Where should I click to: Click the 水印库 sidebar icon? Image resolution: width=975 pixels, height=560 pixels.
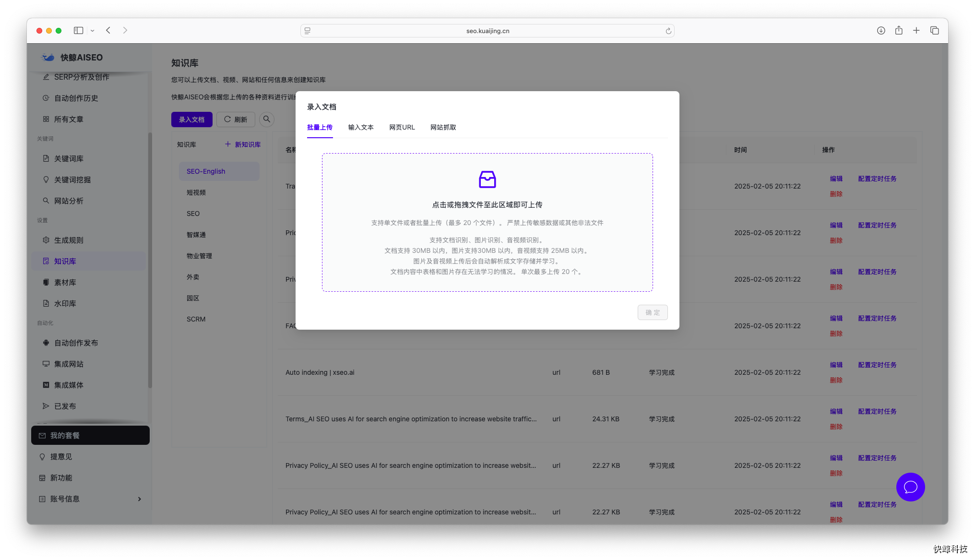click(x=46, y=303)
